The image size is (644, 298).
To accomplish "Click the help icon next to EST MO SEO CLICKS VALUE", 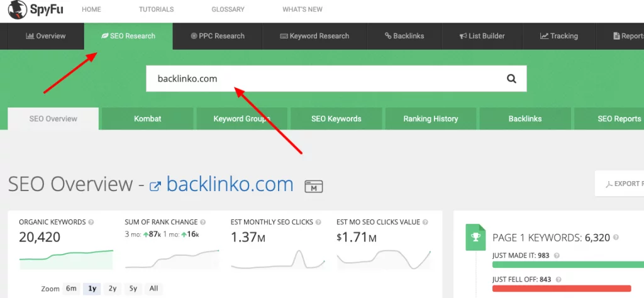I will [x=425, y=222].
